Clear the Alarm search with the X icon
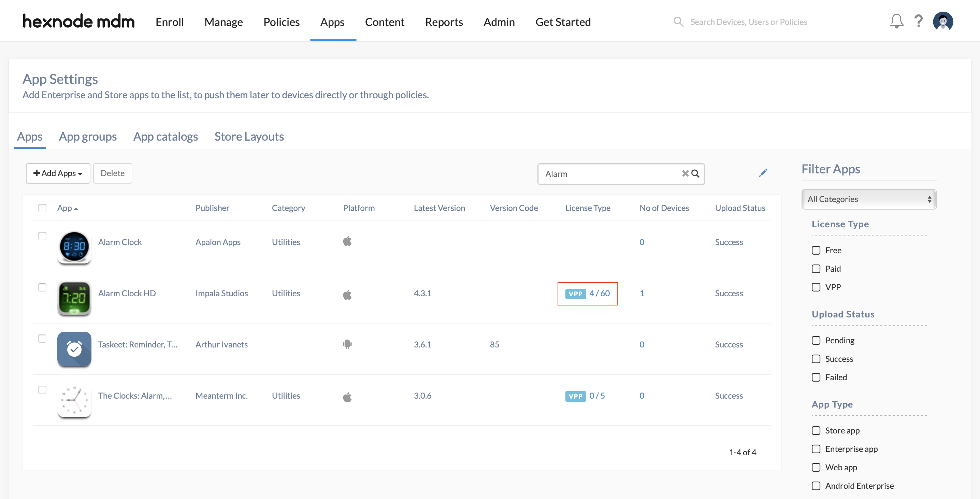This screenshot has width=980, height=499. tap(685, 174)
